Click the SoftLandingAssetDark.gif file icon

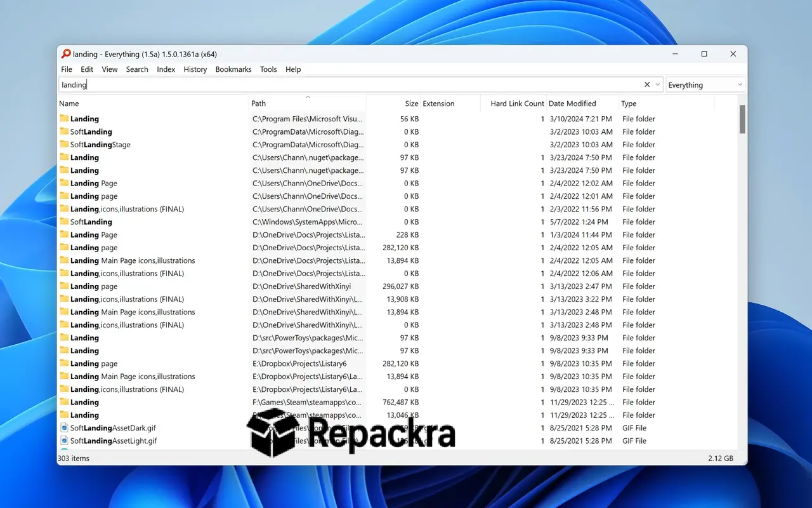pyautogui.click(x=64, y=428)
